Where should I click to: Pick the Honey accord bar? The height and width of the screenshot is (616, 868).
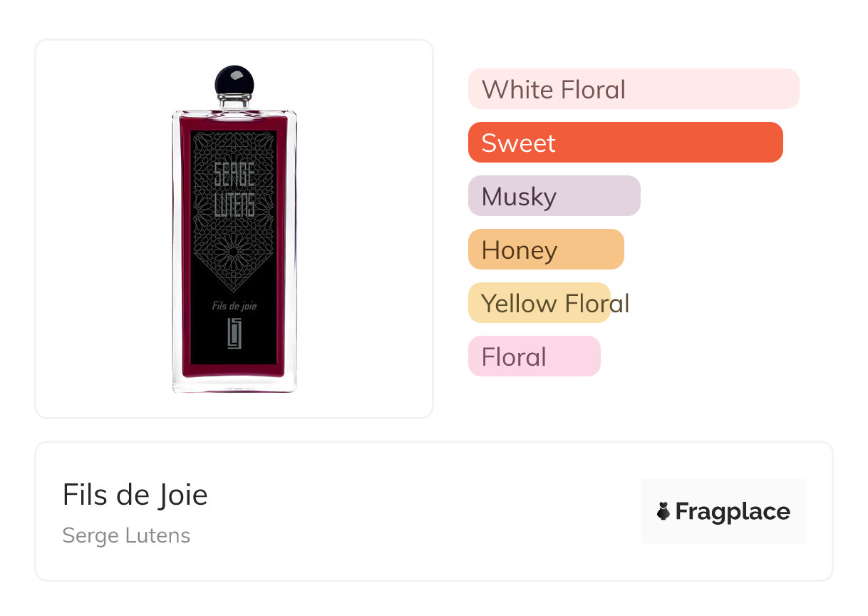click(x=546, y=250)
